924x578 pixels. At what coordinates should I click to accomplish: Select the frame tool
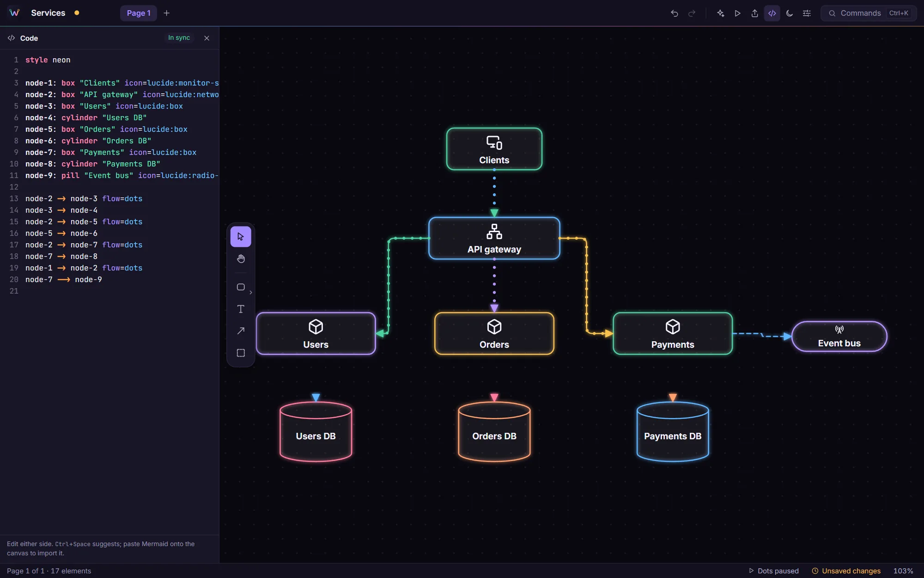(241, 353)
